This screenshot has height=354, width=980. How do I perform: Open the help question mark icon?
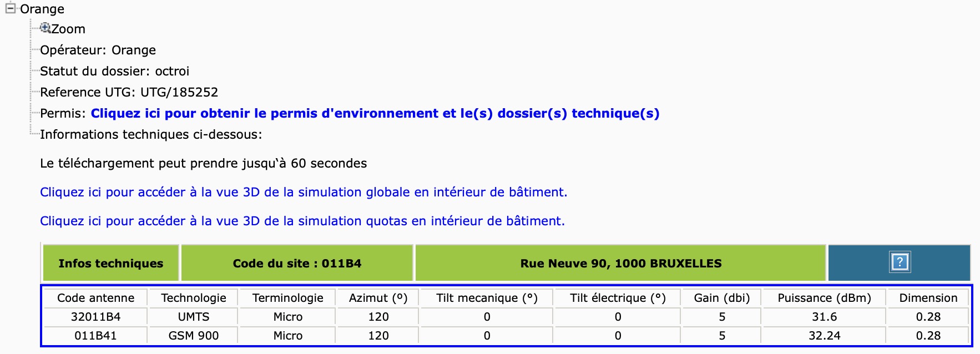pyautogui.click(x=900, y=262)
